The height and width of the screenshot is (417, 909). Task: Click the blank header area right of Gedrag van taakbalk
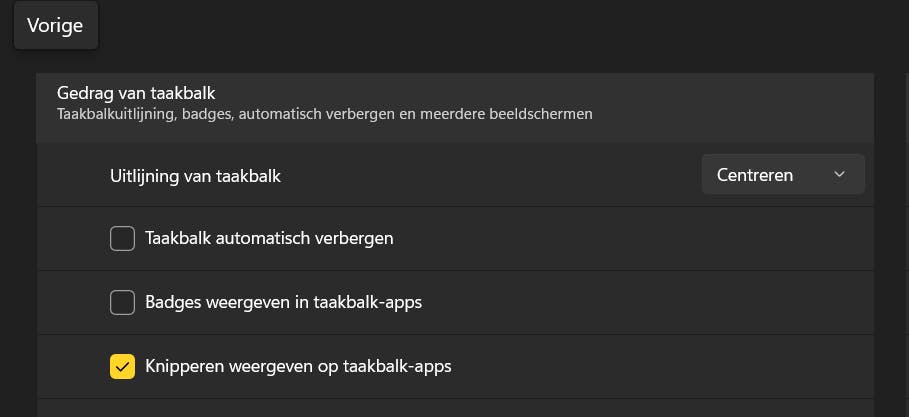pos(600,95)
